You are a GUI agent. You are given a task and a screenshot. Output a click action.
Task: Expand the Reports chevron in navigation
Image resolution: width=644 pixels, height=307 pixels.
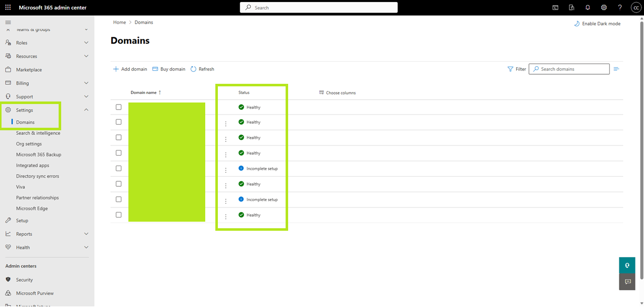(86, 234)
